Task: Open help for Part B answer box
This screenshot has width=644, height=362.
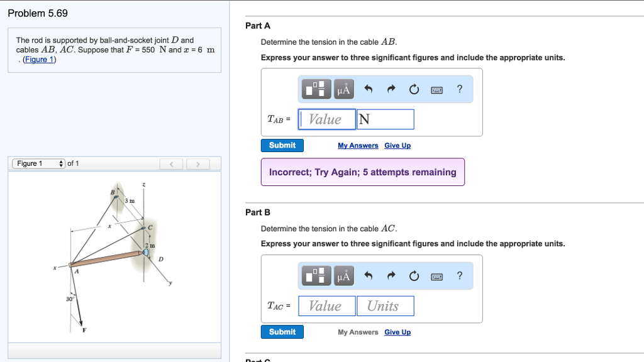Action: click(x=460, y=275)
